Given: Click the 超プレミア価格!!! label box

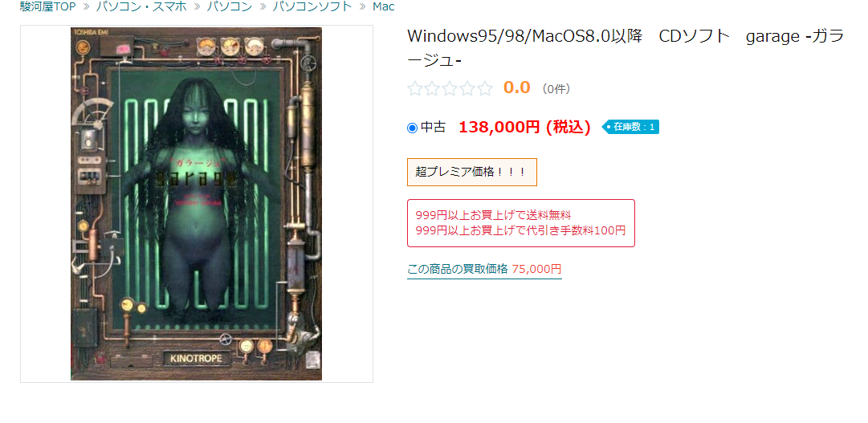Looking at the screenshot, I should [x=471, y=173].
